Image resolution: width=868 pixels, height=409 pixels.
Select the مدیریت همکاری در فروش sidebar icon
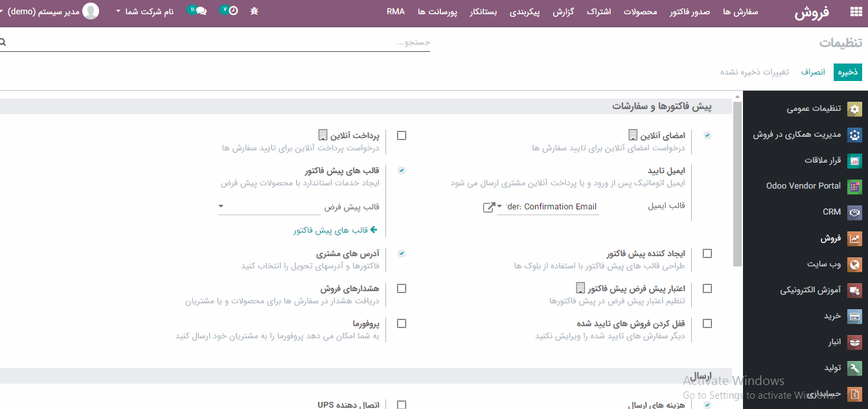pos(855,135)
